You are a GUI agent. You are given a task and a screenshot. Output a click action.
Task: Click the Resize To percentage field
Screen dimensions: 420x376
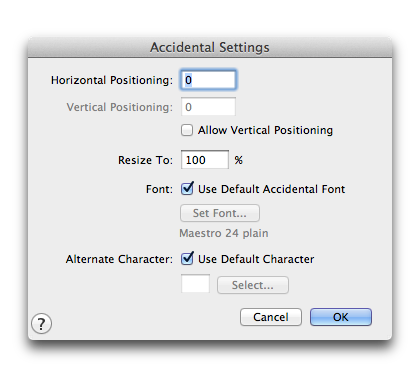click(x=205, y=160)
